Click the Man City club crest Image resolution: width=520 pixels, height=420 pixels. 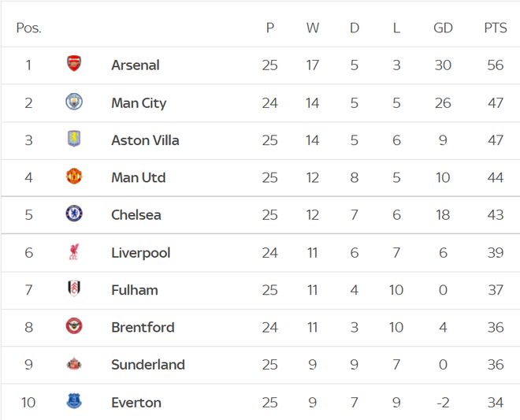tap(74, 102)
